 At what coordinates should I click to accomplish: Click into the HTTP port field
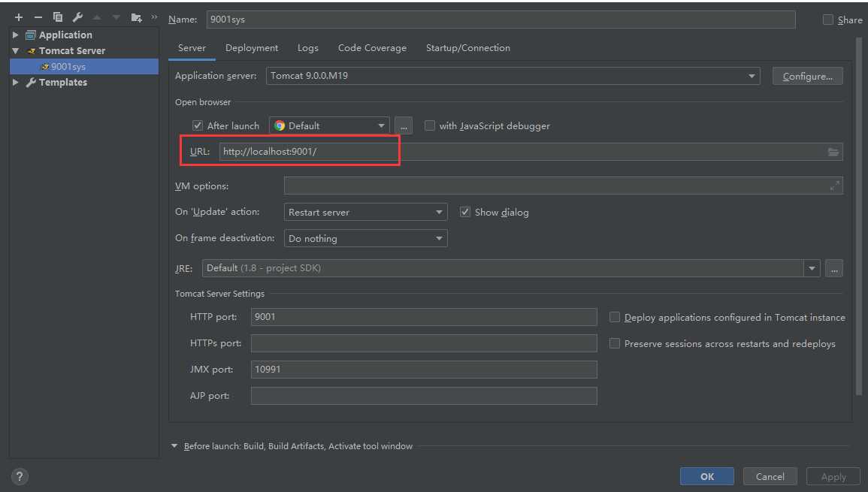(424, 317)
